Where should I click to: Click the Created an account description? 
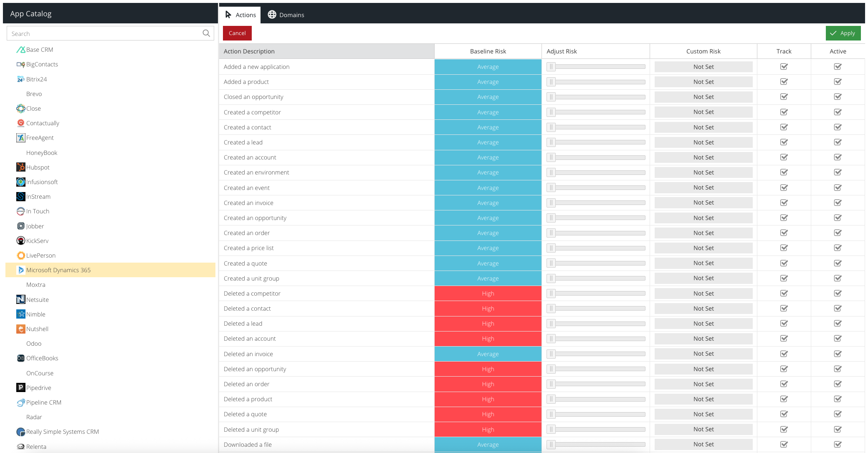(x=250, y=157)
